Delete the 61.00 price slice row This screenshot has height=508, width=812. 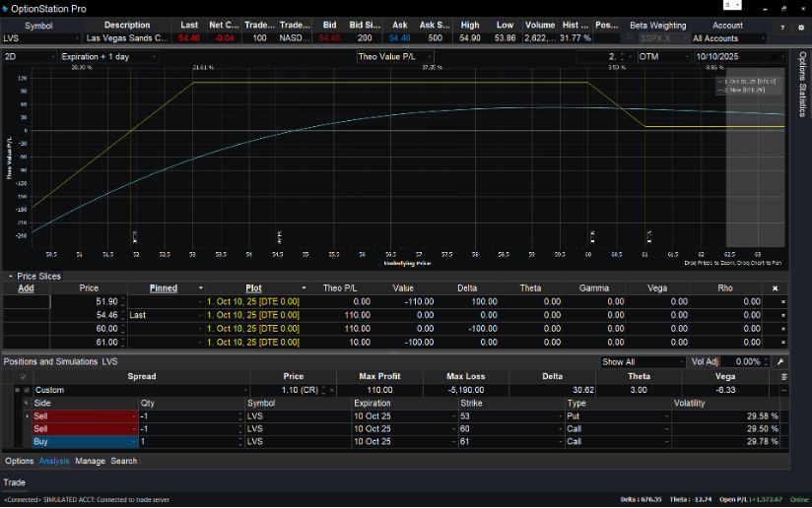783,342
